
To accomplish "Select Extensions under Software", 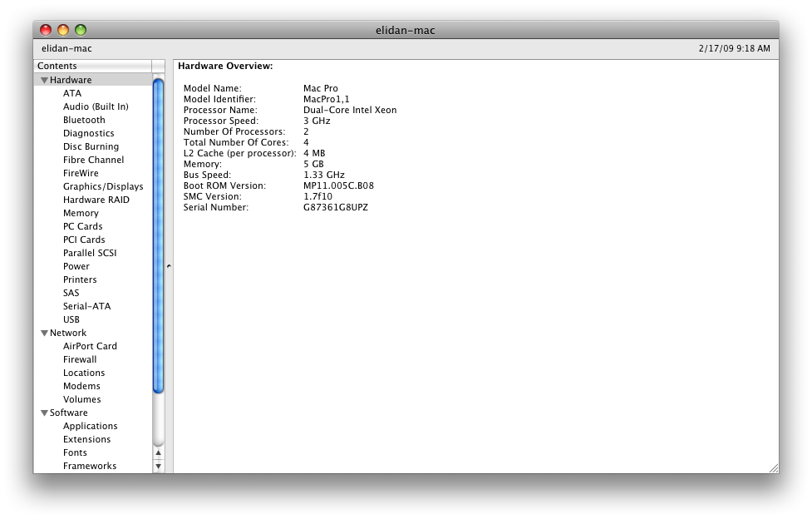I will (87, 439).
